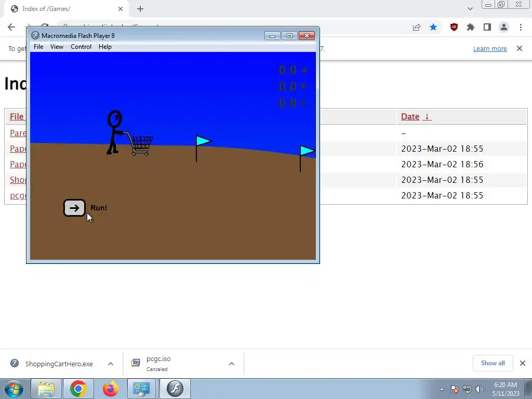
Task: Toggle the bookmark star icon
Action: tap(433, 27)
